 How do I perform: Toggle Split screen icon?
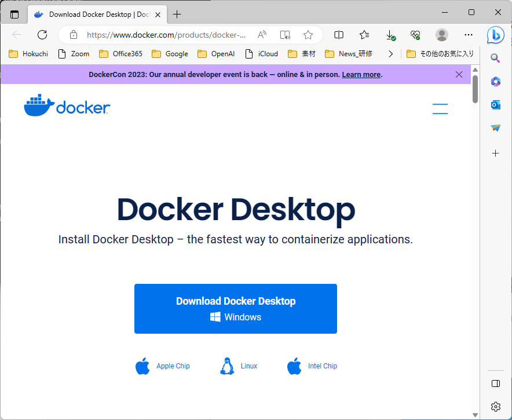(339, 35)
